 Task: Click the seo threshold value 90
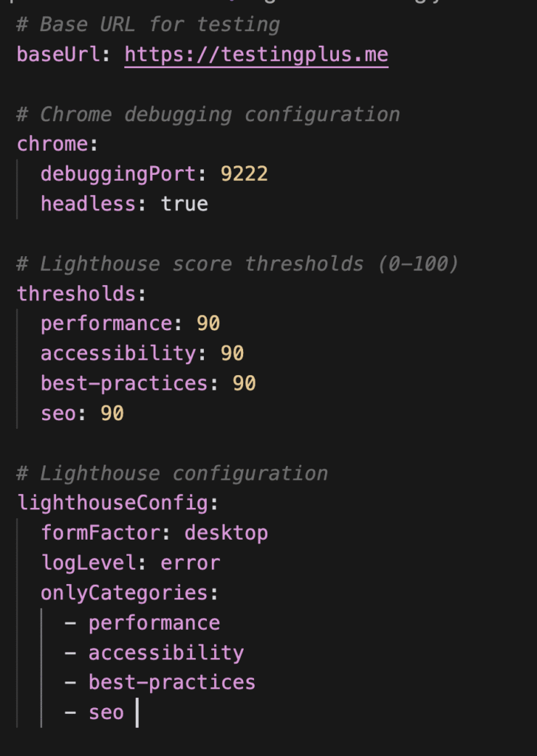[x=112, y=413]
